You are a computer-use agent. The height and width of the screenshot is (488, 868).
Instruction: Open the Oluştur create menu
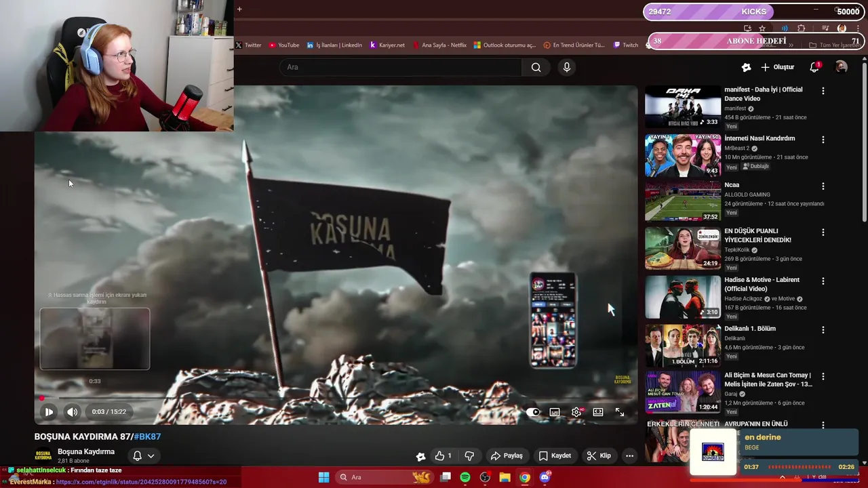[777, 67]
